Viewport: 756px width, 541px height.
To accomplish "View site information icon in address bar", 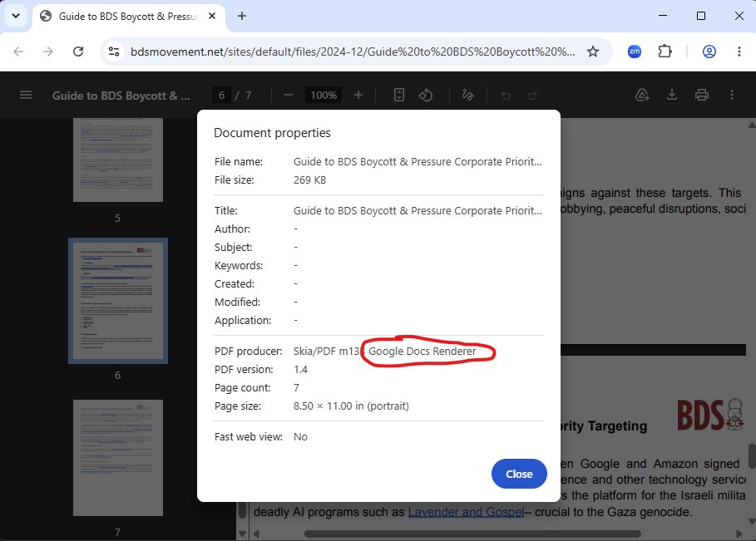I will click(114, 52).
